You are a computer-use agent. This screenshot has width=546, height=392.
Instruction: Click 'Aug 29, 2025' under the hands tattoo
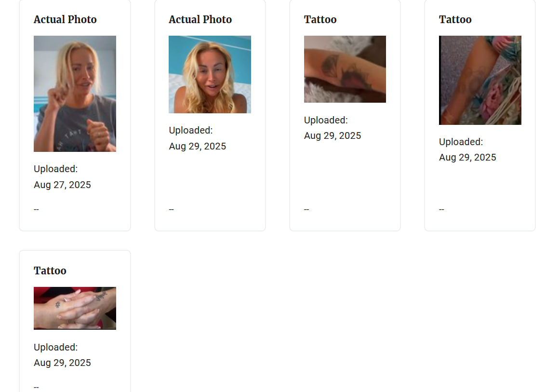62,363
